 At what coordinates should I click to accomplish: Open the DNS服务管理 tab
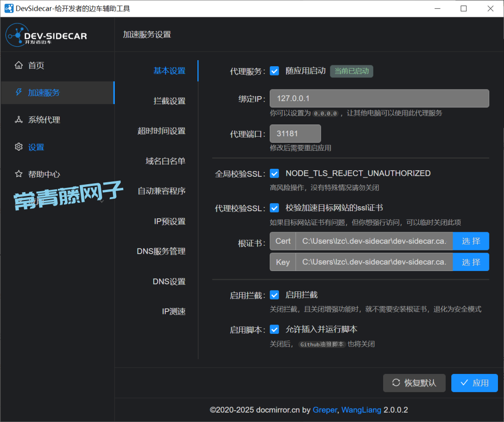click(161, 251)
